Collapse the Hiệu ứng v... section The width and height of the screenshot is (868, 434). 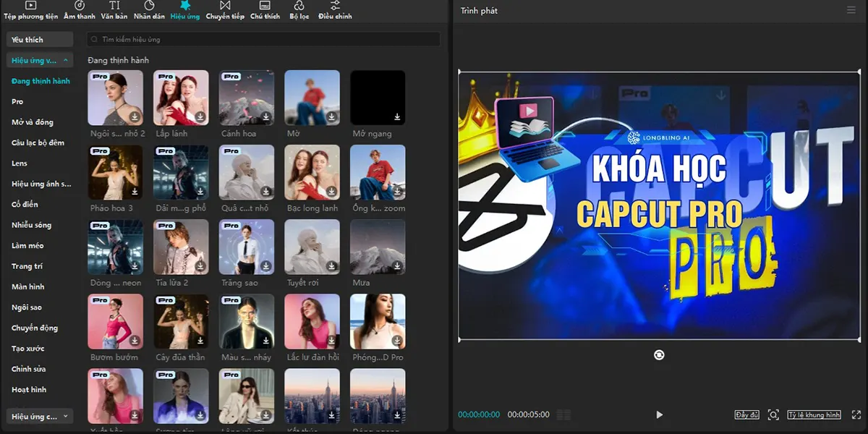click(40, 60)
